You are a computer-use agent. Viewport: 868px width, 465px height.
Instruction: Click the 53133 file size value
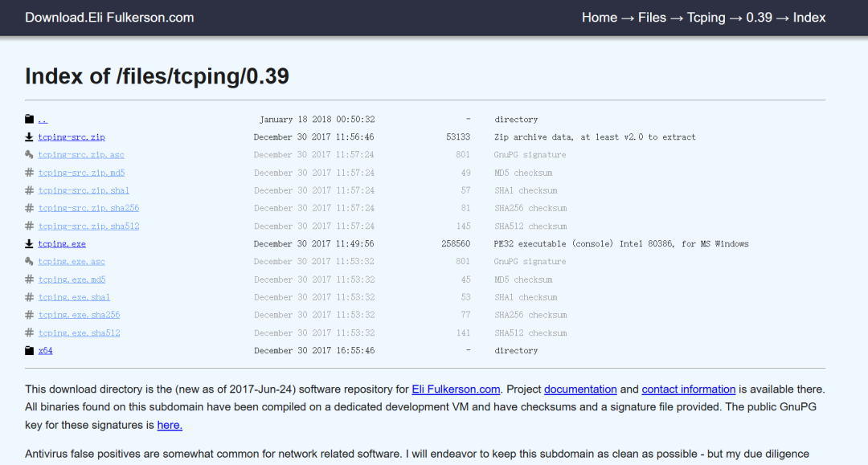[458, 137]
